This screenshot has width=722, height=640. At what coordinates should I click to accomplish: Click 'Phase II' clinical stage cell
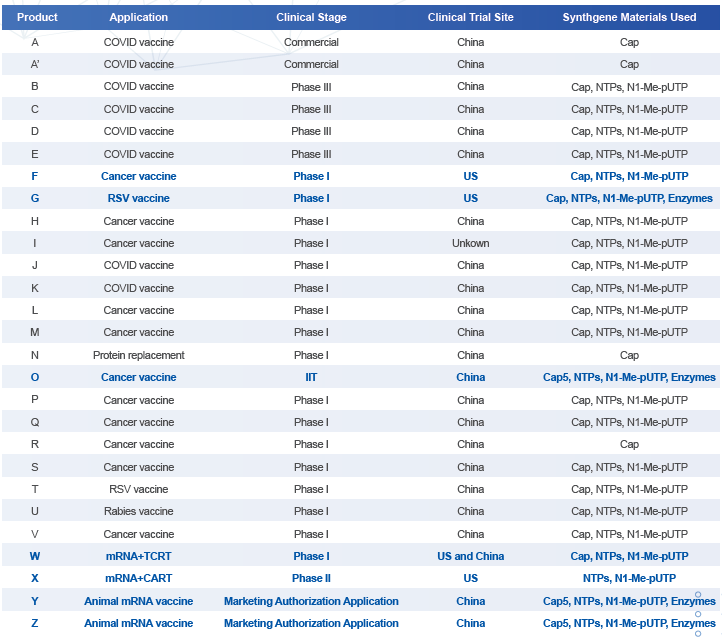click(x=311, y=578)
